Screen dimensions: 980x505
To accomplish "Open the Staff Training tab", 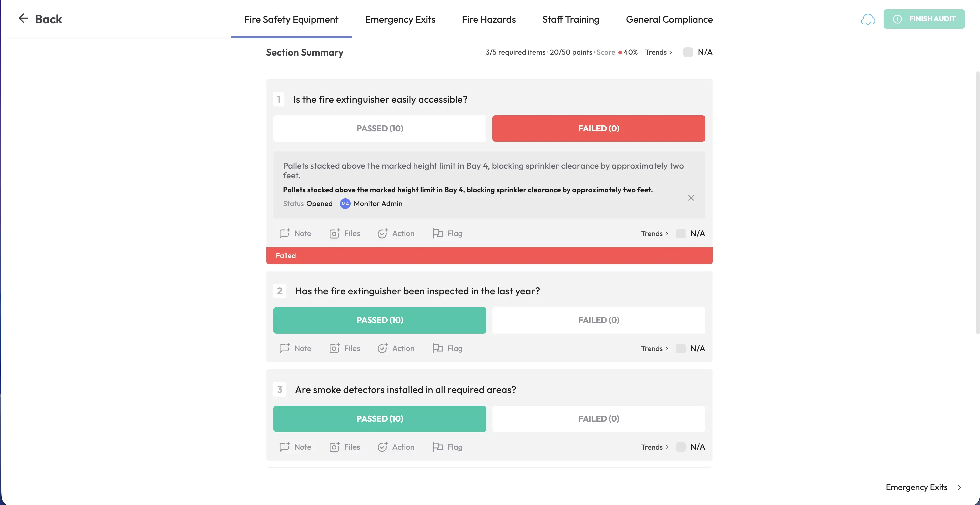I will pos(570,19).
